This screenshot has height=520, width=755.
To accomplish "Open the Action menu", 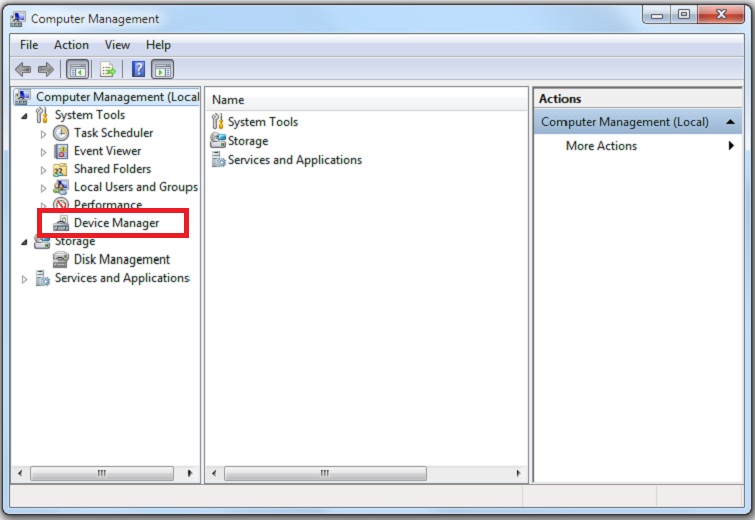I will [x=71, y=45].
